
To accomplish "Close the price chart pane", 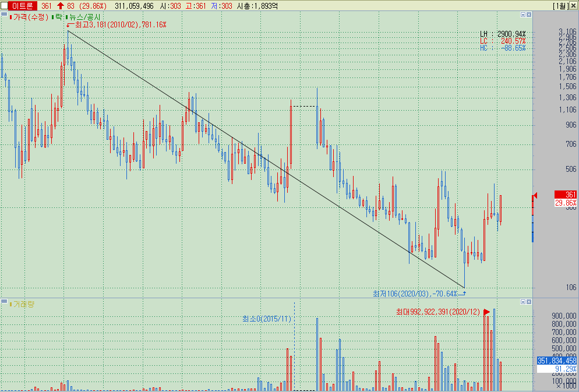I will tap(529, 15).
